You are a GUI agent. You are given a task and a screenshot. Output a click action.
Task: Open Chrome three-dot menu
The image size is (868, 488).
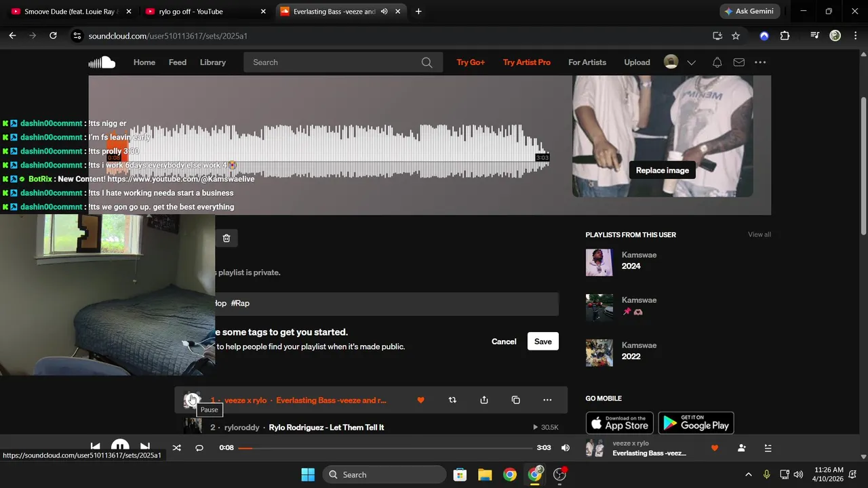click(x=854, y=36)
